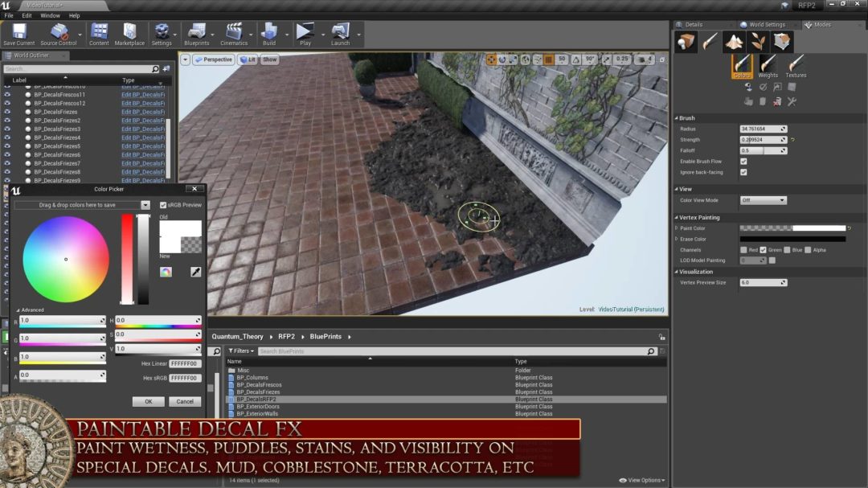The height and width of the screenshot is (488, 868).
Task: Open the Marketplace toolbar icon
Action: 129,35
